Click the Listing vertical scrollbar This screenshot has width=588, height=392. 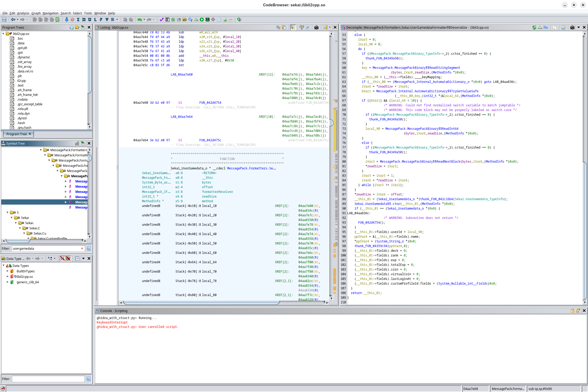click(332, 166)
